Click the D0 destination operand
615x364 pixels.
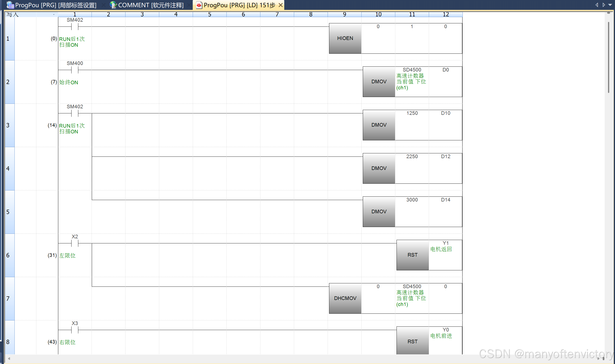click(x=445, y=70)
